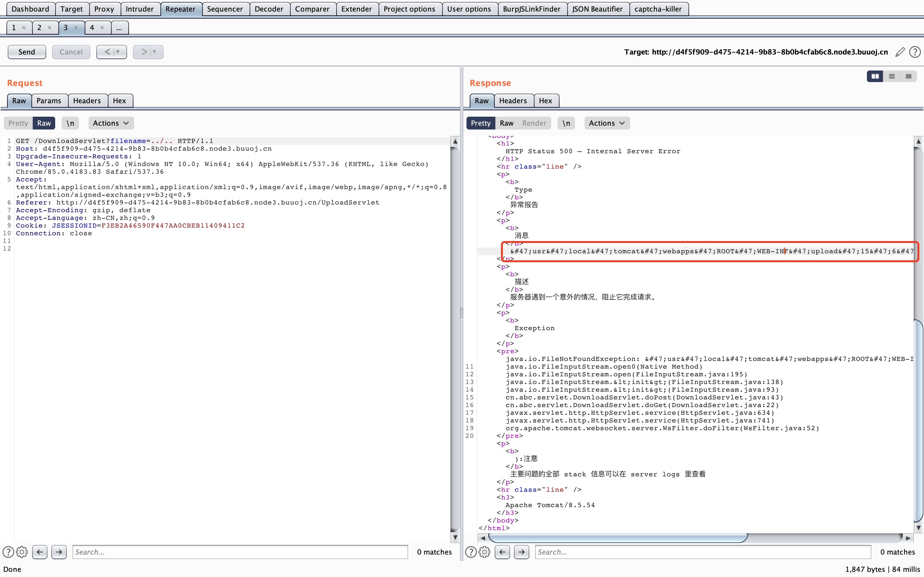Image resolution: width=924 pixels, height=577 pixels.
Task: Toggle response \n non-printable characters button
Action: [x=566, y=123]
